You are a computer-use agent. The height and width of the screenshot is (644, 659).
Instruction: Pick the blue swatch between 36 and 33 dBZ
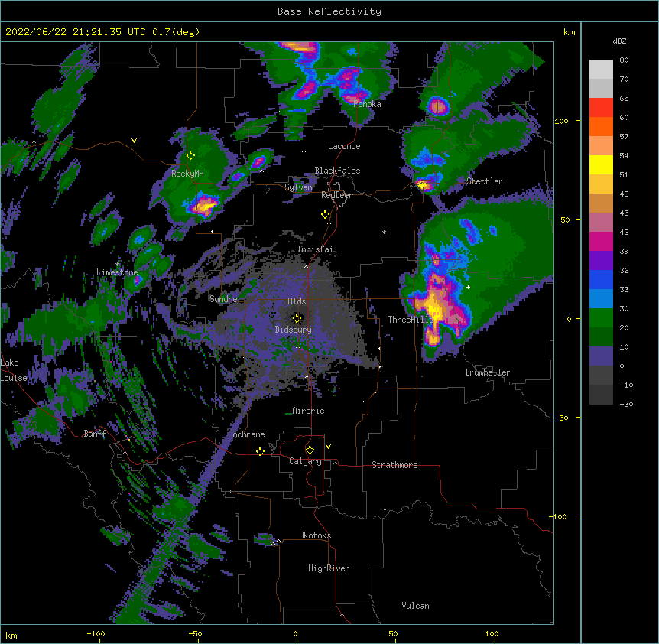coord(601,279)
